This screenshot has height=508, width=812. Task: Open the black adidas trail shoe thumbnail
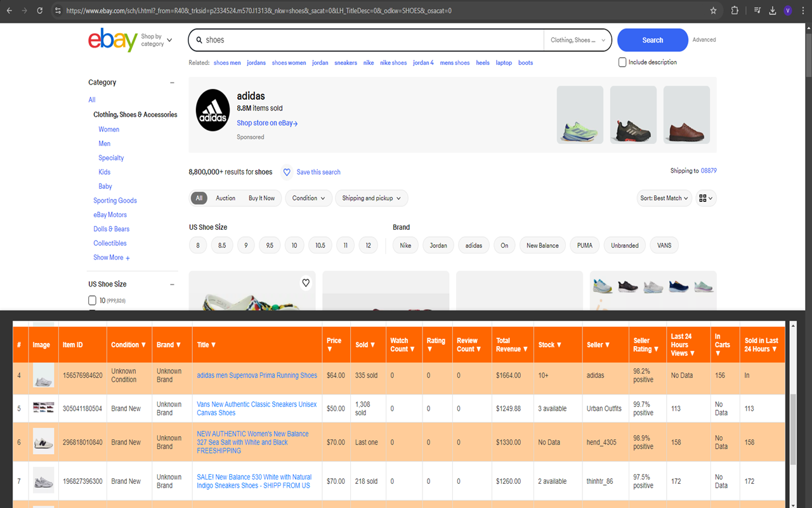(633, 115)
